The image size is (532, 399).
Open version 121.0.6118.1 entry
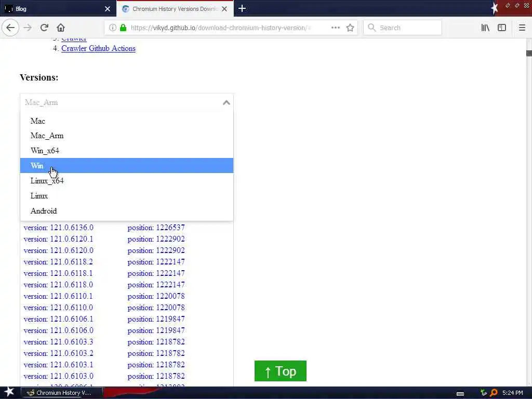pyautogui.click(x=58, y=273)
